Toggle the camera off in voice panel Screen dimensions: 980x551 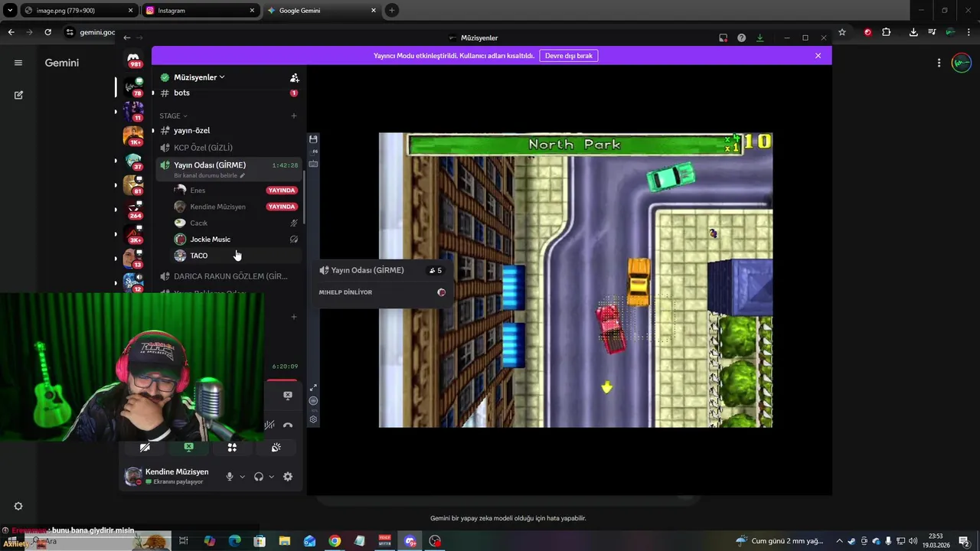pyautogui.click(x=145, y=448)
